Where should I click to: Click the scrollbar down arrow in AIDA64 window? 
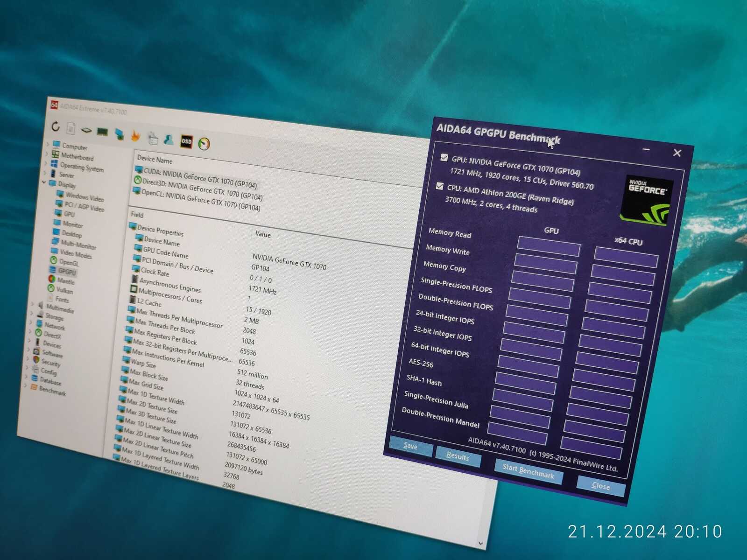(480, 543)
